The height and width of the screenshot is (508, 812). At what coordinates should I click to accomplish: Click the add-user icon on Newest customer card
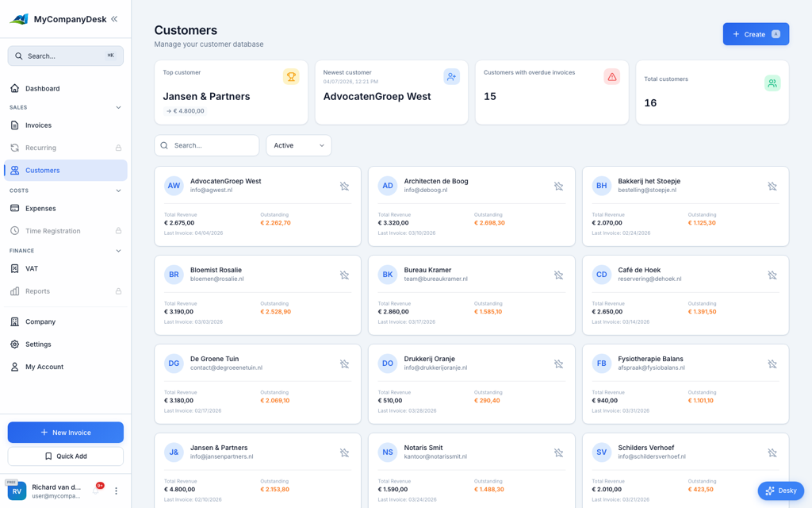451,76
